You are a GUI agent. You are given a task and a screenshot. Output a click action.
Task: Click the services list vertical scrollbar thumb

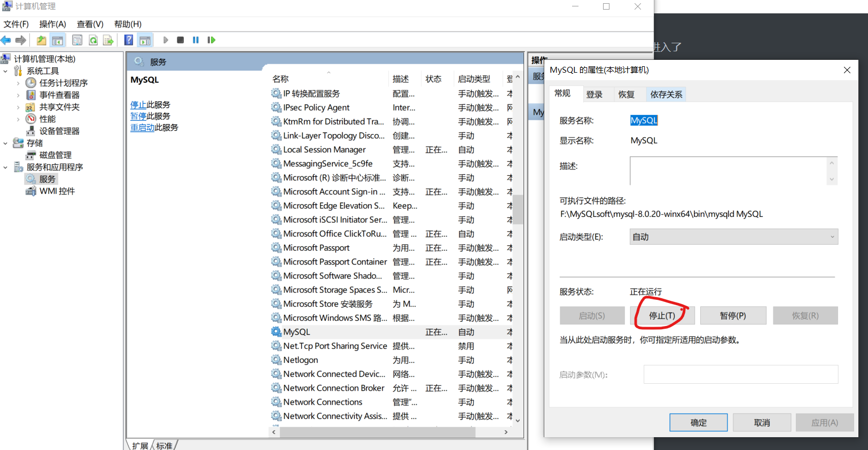point(518,209)
